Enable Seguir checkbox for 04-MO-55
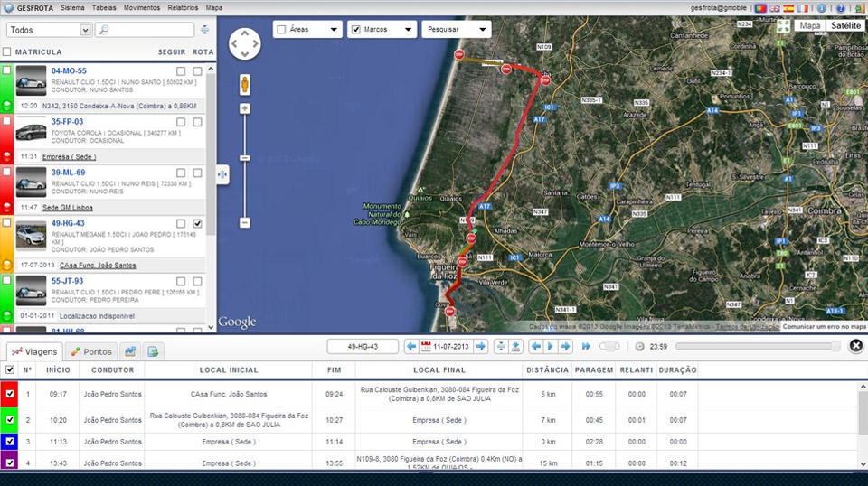The width and height of the screenshot is (868, 486). pos(181,71)
